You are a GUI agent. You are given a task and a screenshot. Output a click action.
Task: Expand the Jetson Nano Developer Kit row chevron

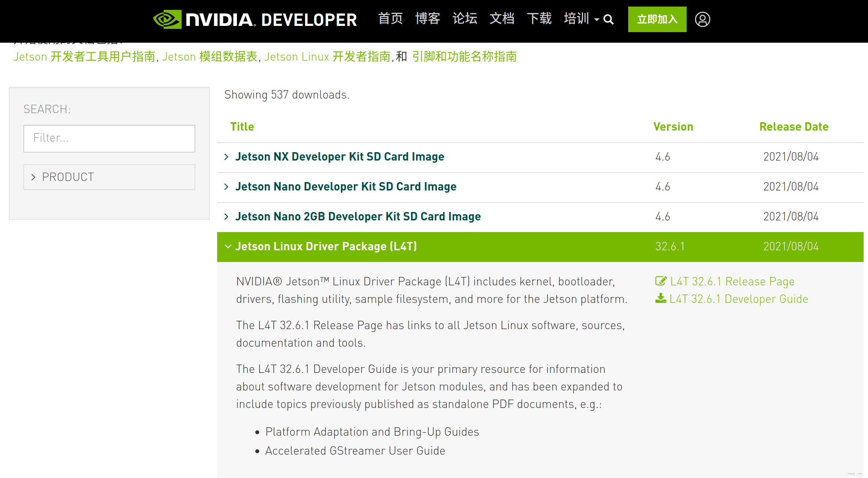coord(226,187)
